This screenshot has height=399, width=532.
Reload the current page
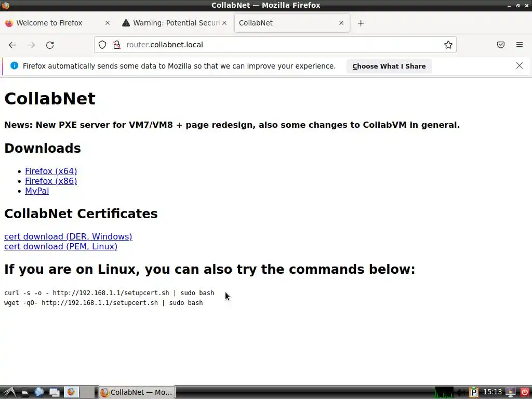(x=50, y=45)
